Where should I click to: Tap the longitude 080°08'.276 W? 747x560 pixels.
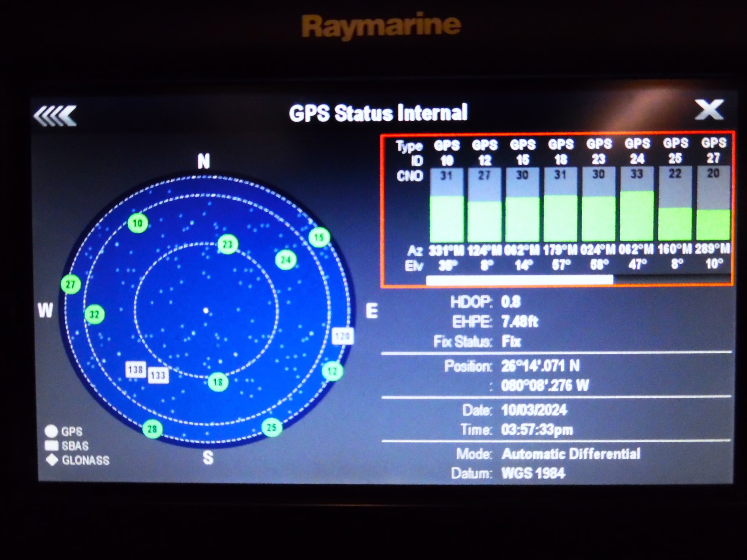pyautogui.click(x=545, y=385)
